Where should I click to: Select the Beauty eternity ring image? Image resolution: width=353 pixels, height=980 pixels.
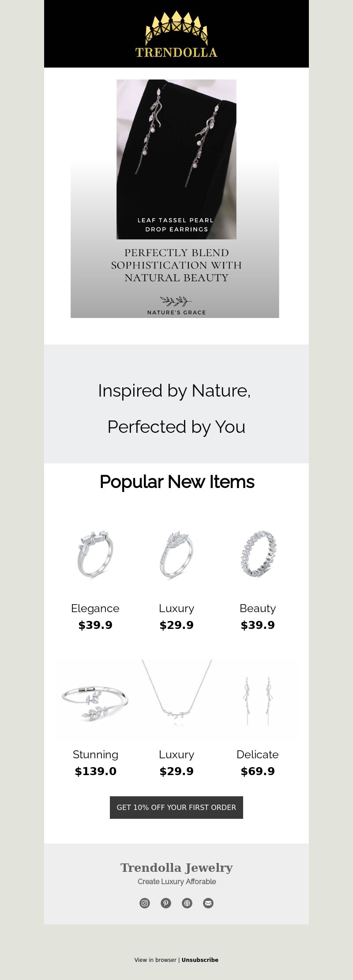click(x=258, y=554)
